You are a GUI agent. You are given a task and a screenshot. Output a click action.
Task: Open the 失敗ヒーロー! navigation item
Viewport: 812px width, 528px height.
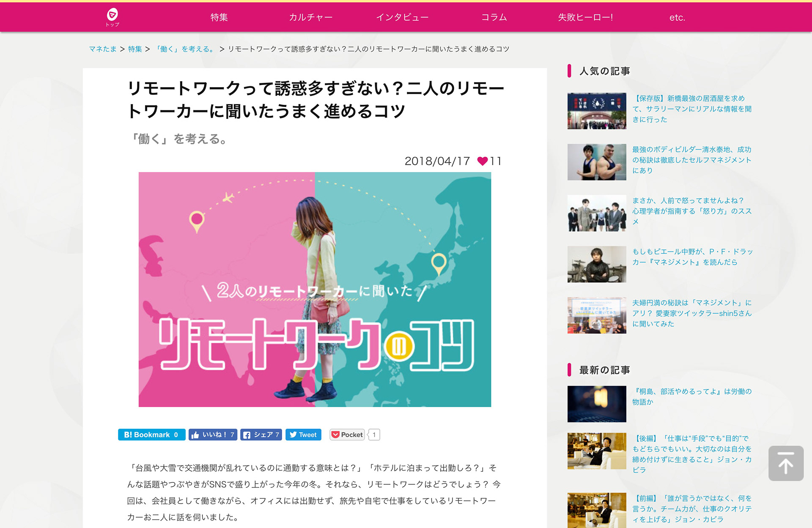pos(585,17)
